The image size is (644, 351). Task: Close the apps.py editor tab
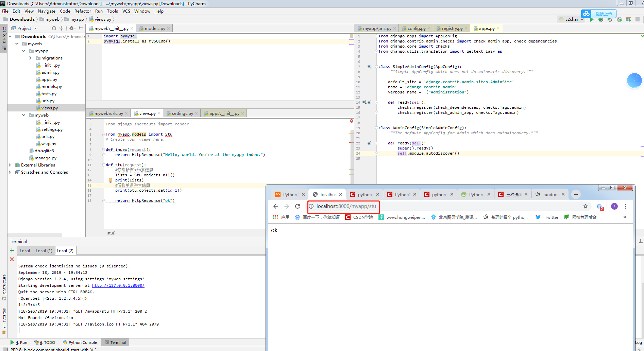[x=498, y=29]
